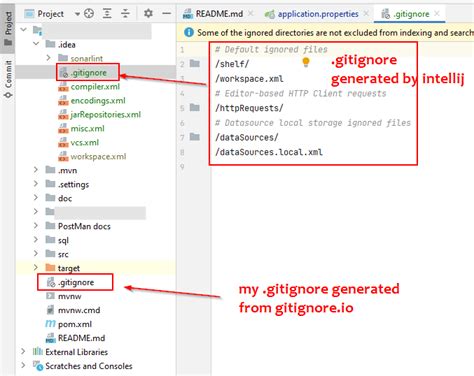474x376 pixels.
Task: Collapse the project root node
Action: click(x=23, y=30)
